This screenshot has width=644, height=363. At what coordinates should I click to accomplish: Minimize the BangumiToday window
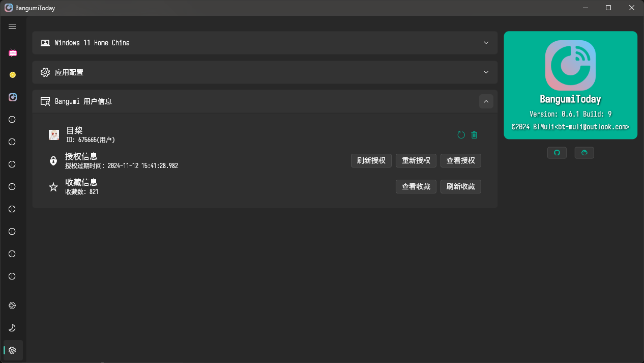click(x=585, y=8)
